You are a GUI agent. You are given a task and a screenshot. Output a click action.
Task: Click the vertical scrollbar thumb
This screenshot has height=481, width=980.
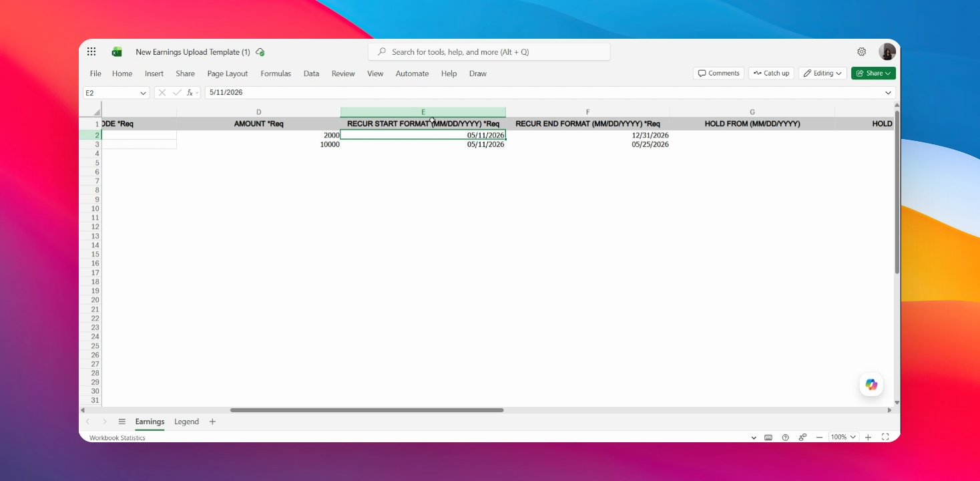coord(897,192)
